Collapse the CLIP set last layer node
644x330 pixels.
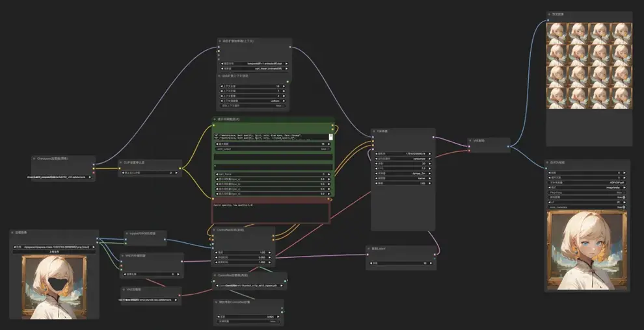coord(122,163)
